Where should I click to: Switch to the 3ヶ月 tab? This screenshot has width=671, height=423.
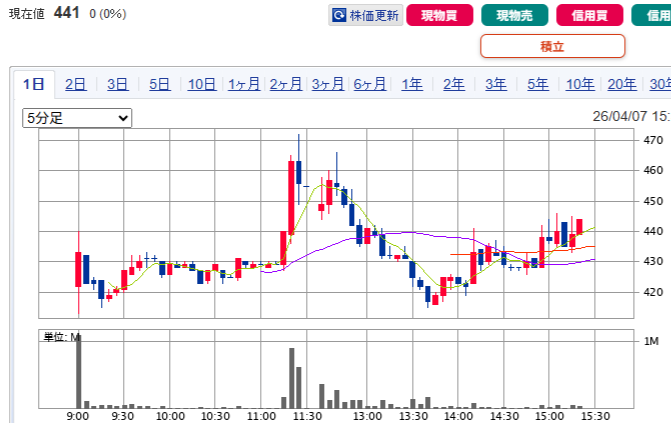[x=328, y=84]
